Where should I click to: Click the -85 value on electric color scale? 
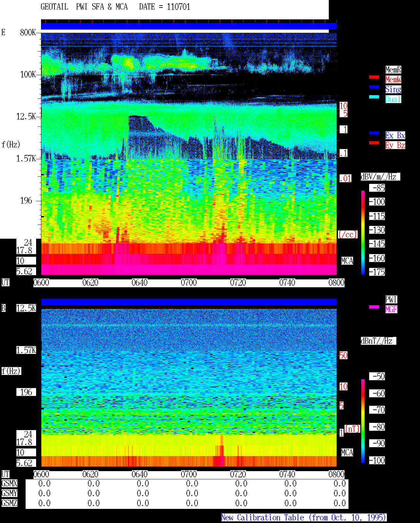click(x=377, y=188)
